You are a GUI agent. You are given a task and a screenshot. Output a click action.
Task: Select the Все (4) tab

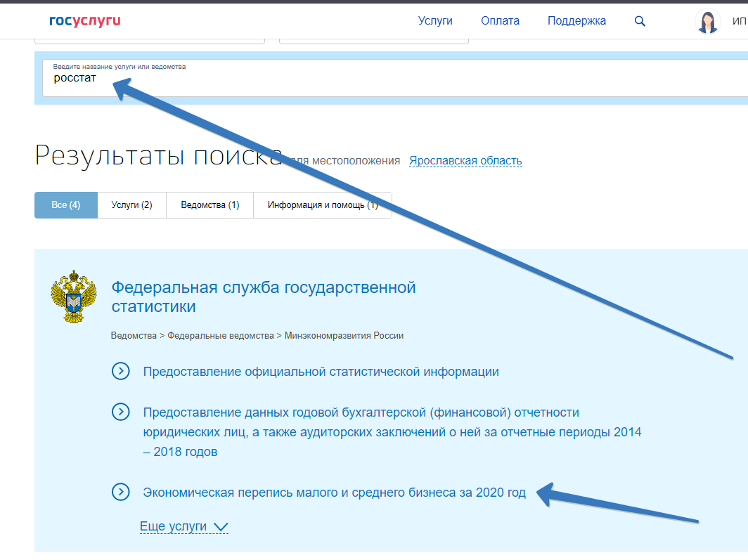[x=66, y=205]
